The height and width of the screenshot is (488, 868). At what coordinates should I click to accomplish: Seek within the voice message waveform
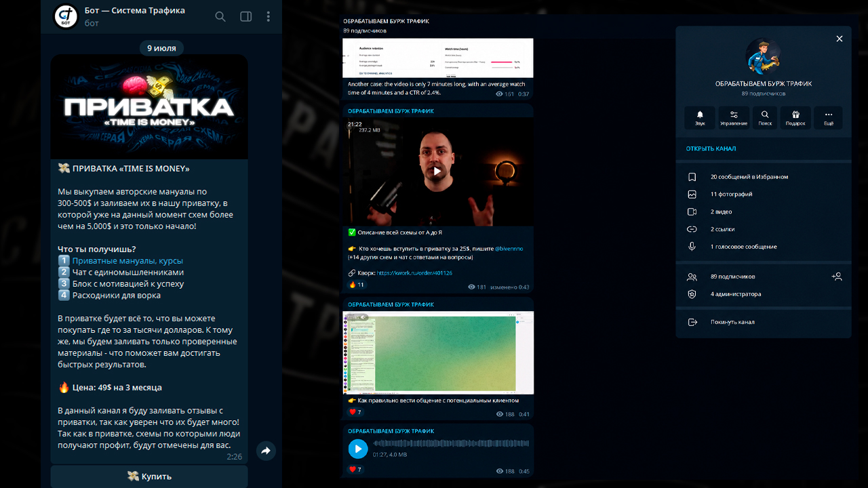click(451, 444)
